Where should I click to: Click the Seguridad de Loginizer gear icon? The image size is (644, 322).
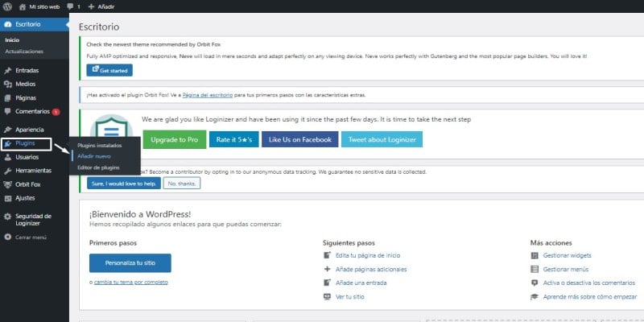tap(7, 217)
